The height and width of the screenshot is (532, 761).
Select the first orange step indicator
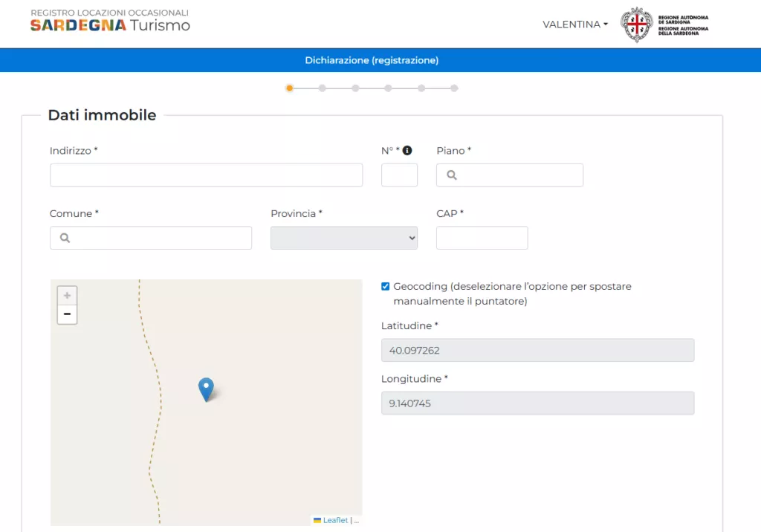tap(289, 88)
